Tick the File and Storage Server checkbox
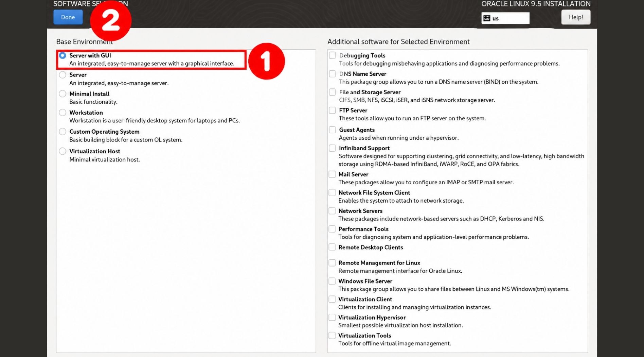644x357 pixels. click(332, 92)
